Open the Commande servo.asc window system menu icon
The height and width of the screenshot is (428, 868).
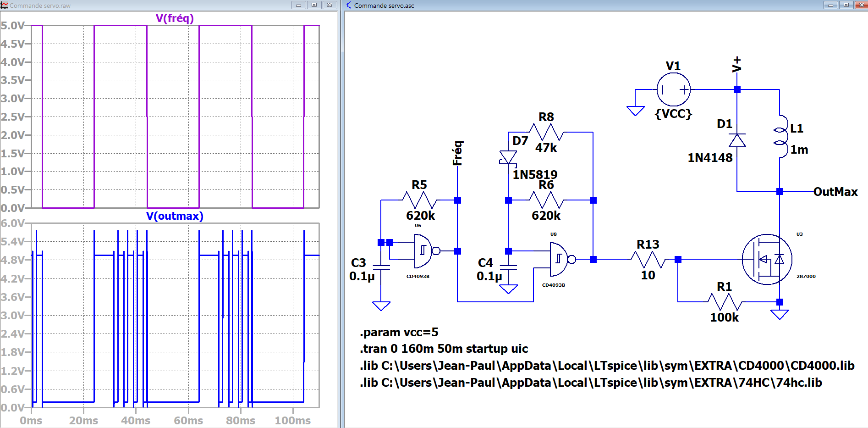(349, 6)
